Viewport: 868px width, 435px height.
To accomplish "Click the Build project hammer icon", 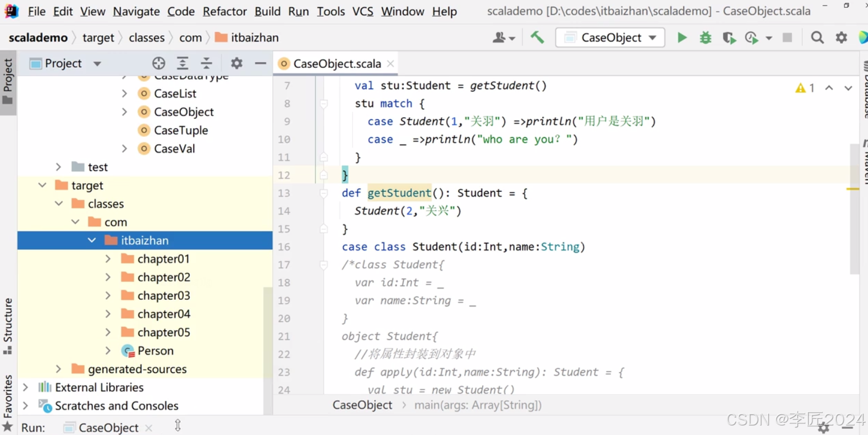I will pyautogui.click(x=537, y=38).
